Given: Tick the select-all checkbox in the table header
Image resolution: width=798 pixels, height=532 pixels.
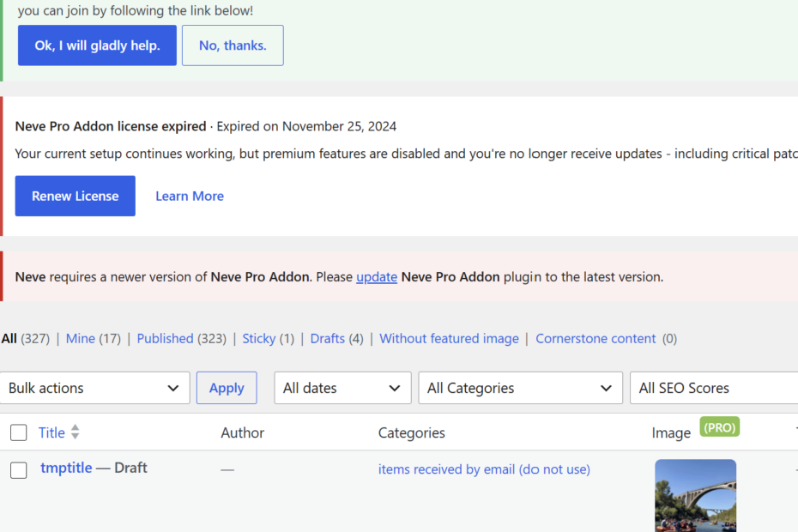Looking at the screenshot, I should pyautogui.click(x=19, y=432).
